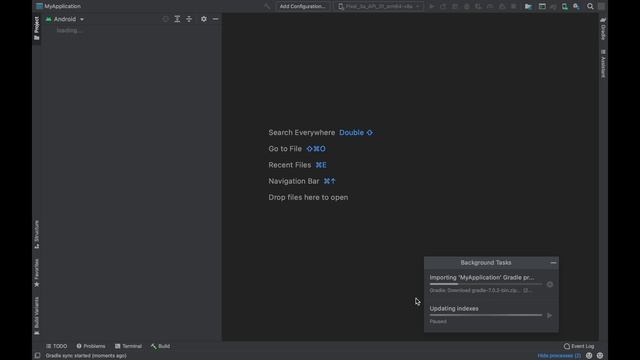Click the MyApplication window title
640x360 pixels.
click(x=62, y=6)
